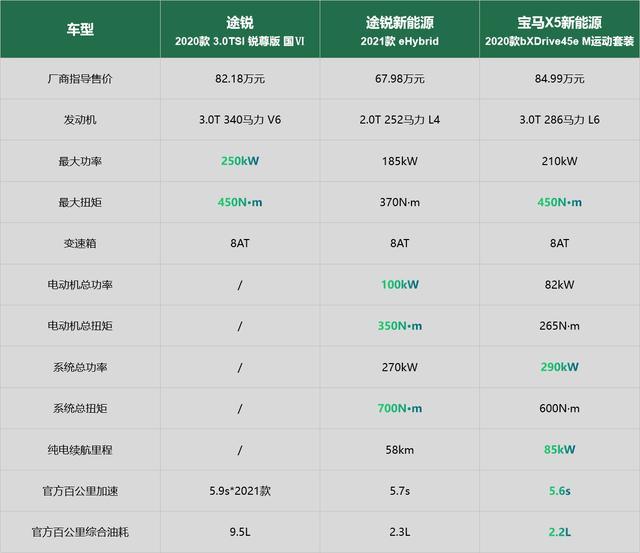
Task: Select the green 250kW value
Action: (240, 161)
